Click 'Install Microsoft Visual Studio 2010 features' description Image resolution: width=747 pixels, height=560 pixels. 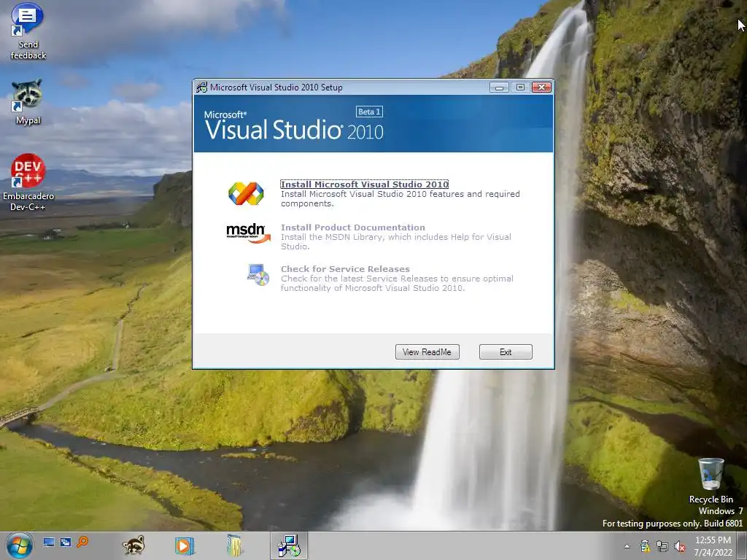tap(400, 198)
